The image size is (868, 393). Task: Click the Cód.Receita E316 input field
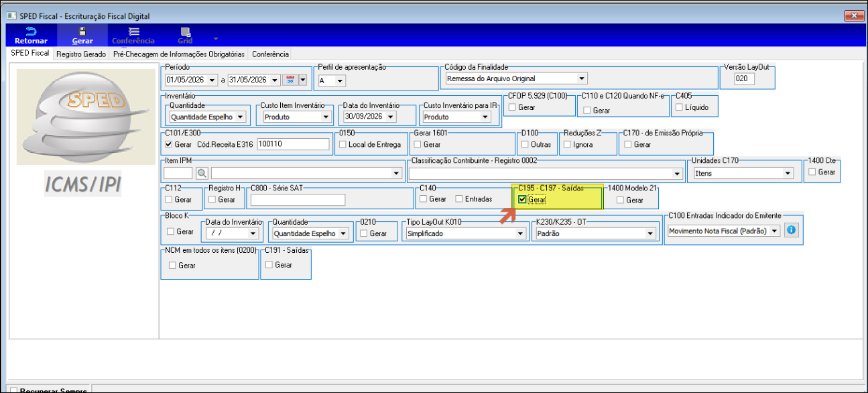tap(293, 144)
